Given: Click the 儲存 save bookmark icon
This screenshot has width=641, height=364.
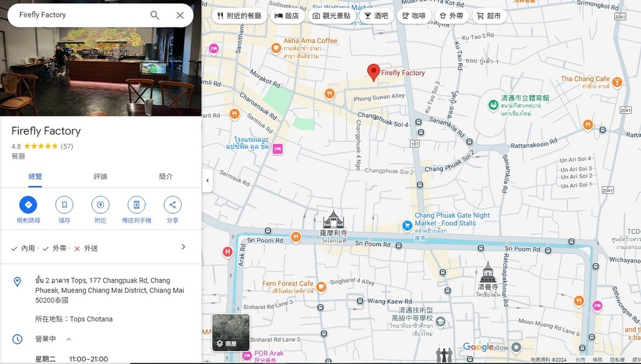Looking at the screenshot, I should 64,205.
